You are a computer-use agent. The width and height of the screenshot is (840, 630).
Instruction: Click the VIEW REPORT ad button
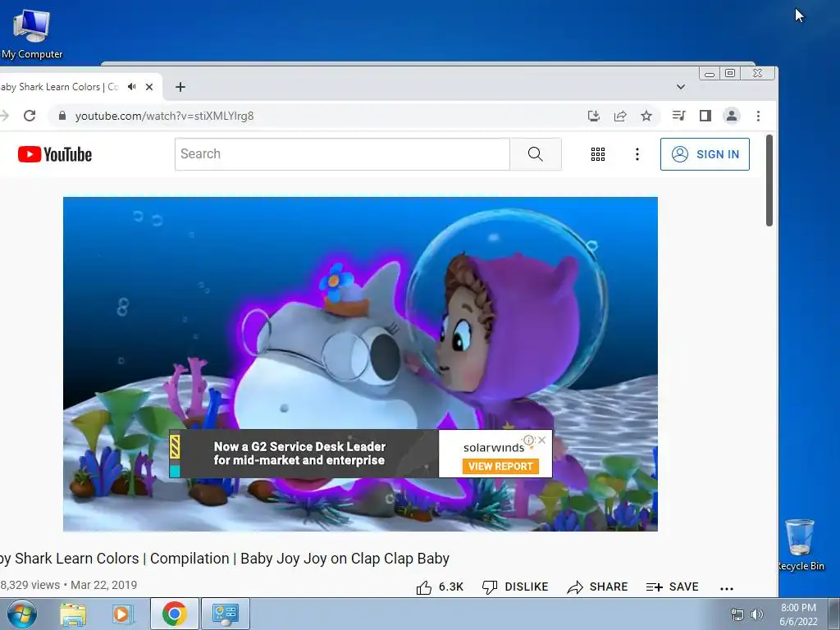coord(500,467)
